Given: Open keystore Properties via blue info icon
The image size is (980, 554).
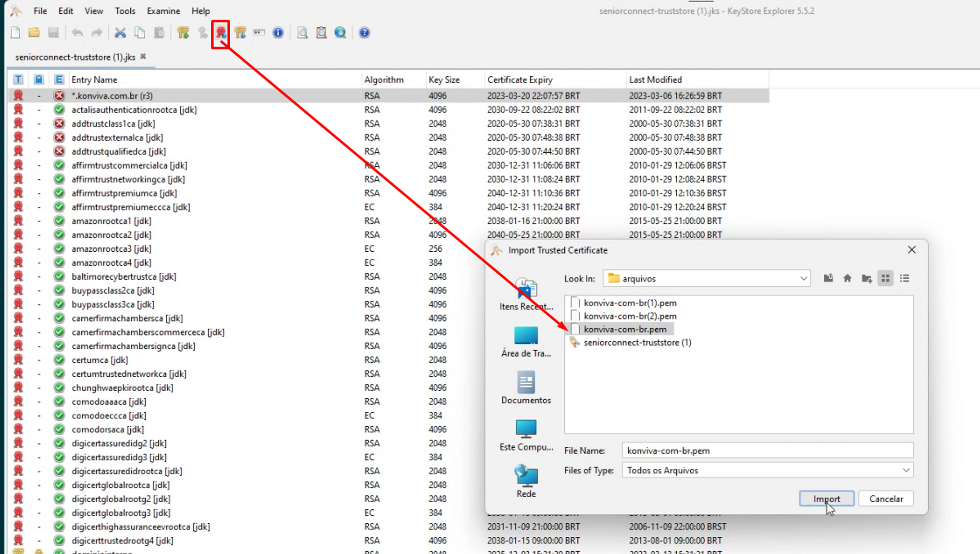Looking at the screenshot, I should click(278, 33).
